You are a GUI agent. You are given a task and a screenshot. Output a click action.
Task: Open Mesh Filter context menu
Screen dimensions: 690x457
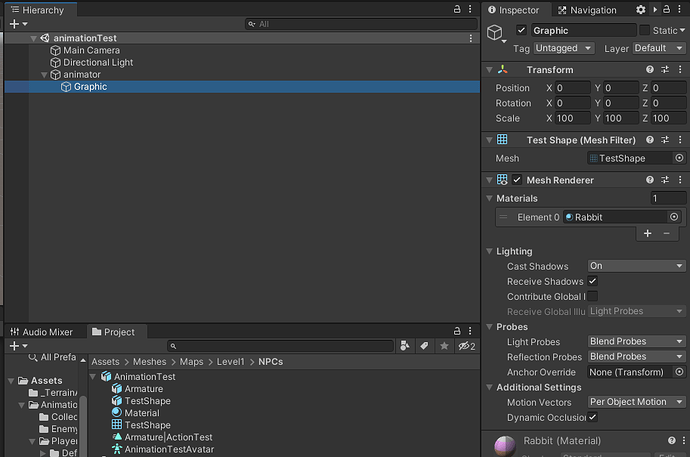pos(680,140)
